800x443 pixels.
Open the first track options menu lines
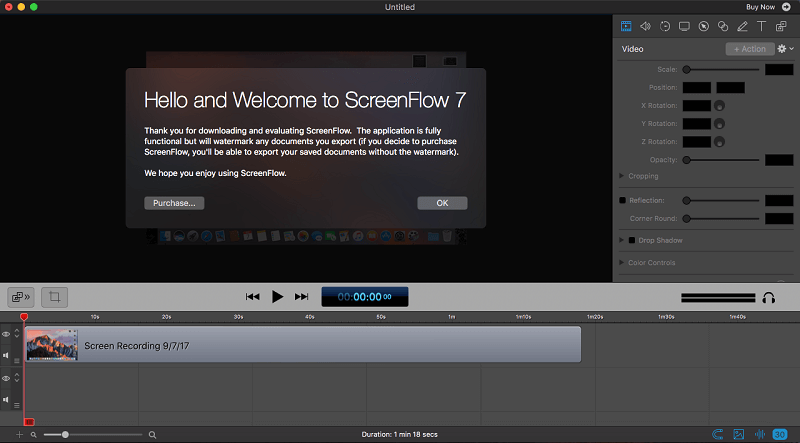pyautogui.click(x=17, y=361)
